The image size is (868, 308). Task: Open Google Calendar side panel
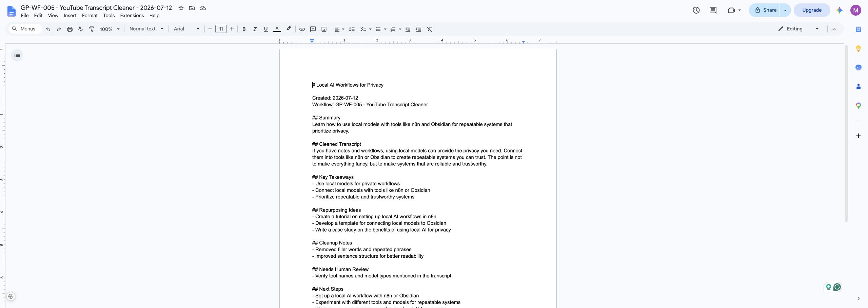click(x=859, y=30)
